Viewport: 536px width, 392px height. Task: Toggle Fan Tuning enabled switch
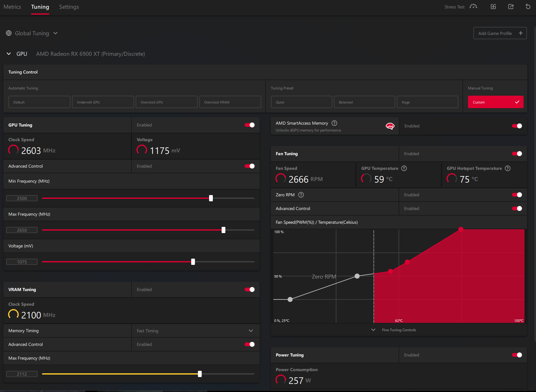pos(517,154)
